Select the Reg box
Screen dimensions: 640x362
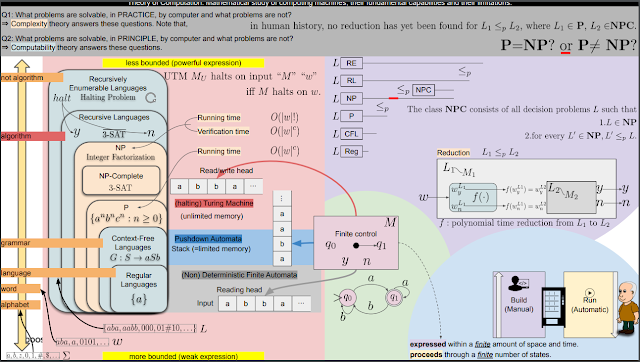point(351,151)
